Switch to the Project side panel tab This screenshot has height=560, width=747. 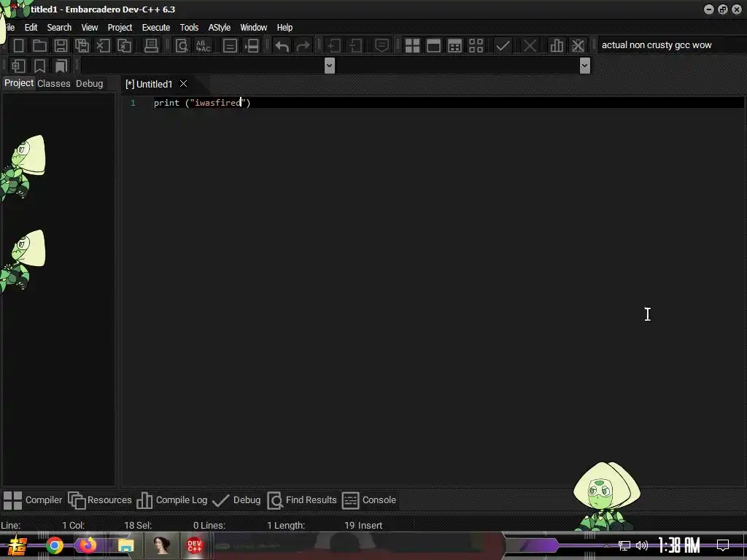pyautogui.click(x=19, y=83)
